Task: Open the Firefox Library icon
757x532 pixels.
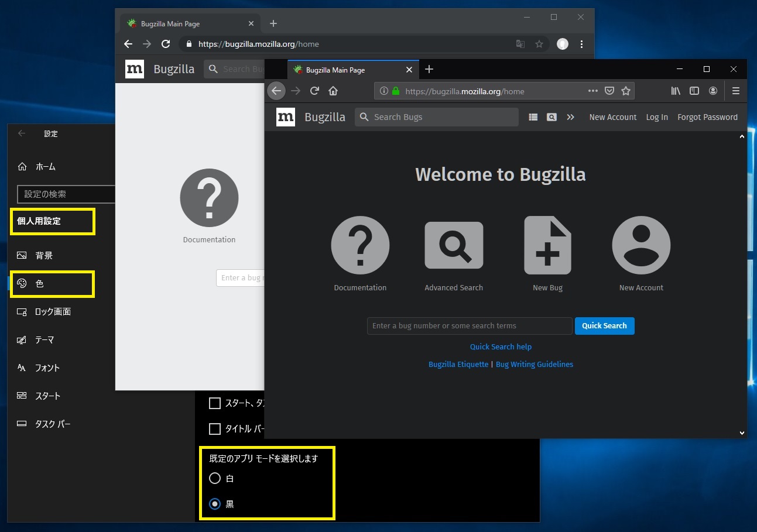Action: (x=676, y=91)
